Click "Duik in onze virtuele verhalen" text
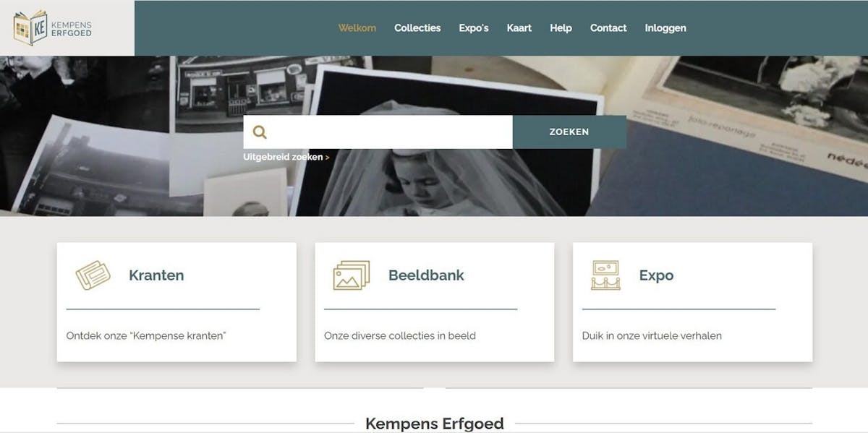The width and height of the screenshot is (868, 433). click(652, 335)
